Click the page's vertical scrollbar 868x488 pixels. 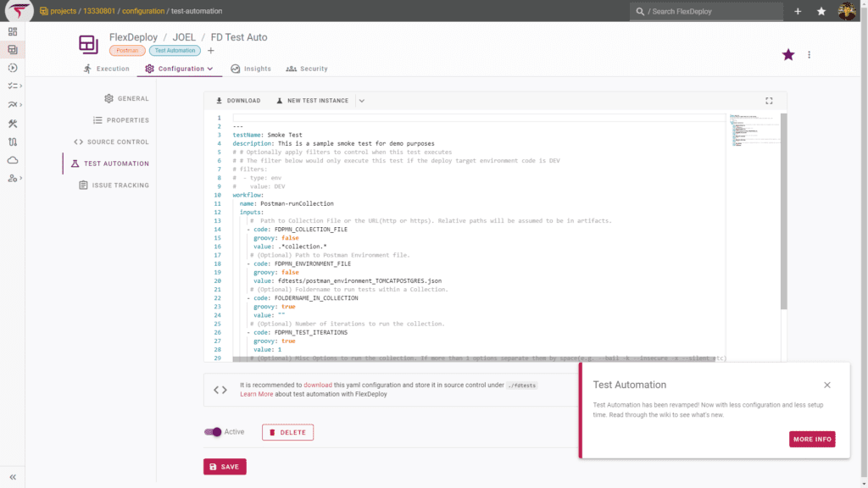click(x=864, y=243)
